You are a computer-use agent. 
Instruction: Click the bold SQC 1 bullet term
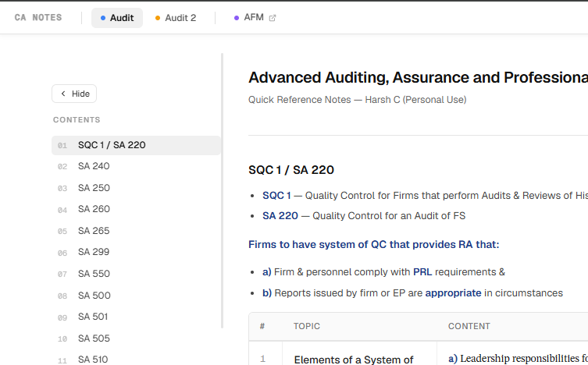point(276,196)
